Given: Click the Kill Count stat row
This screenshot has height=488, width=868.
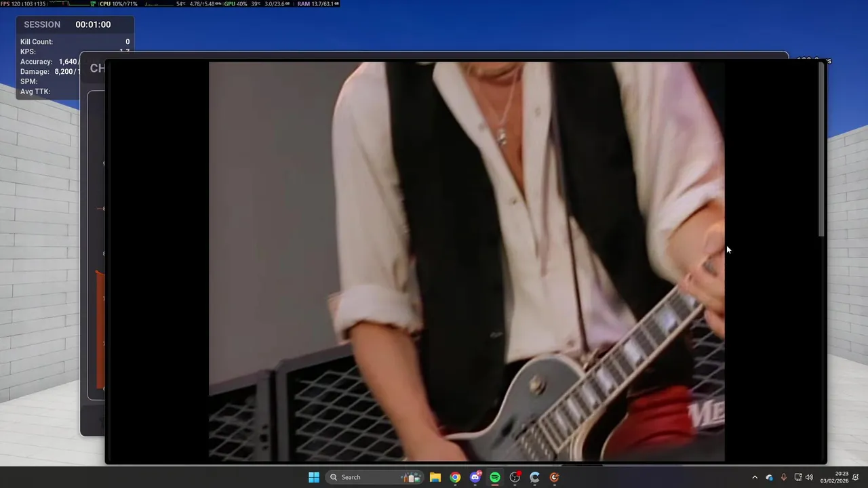Looking at the screenshot, I should 75,42.
